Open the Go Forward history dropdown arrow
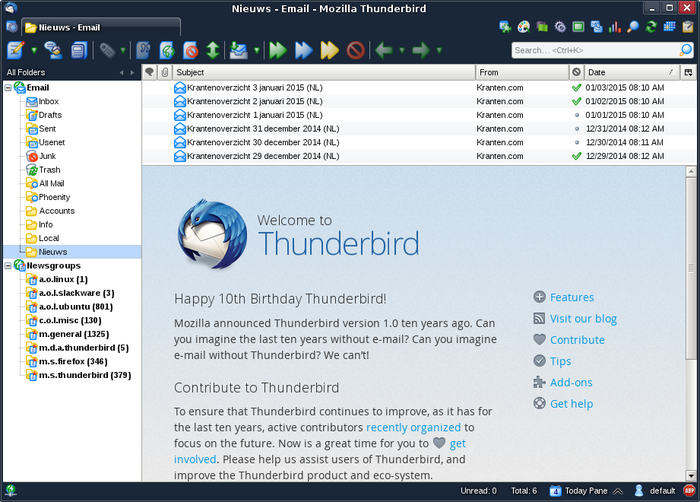Viewport: 700px width, 502px height. coord(439,50)
